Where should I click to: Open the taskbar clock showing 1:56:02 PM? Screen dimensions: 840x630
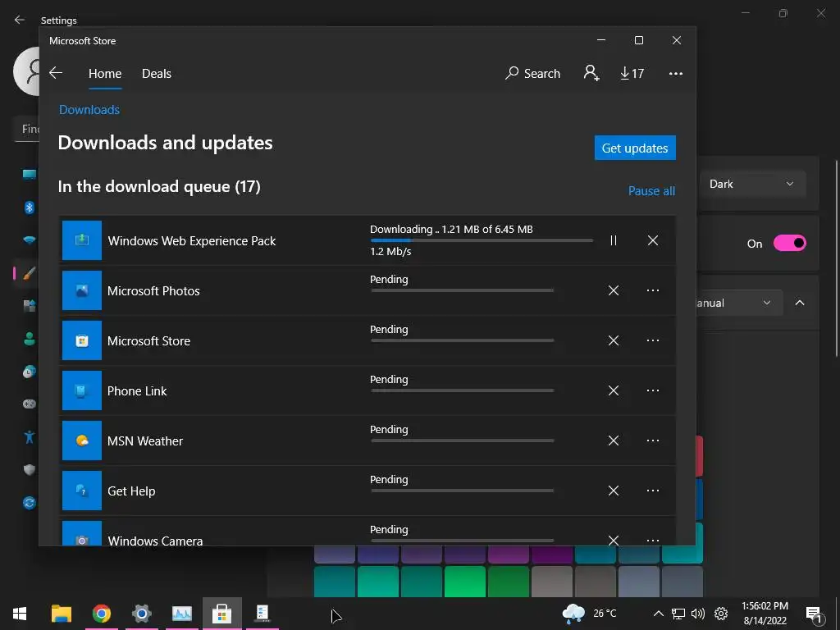pos(765,614)
